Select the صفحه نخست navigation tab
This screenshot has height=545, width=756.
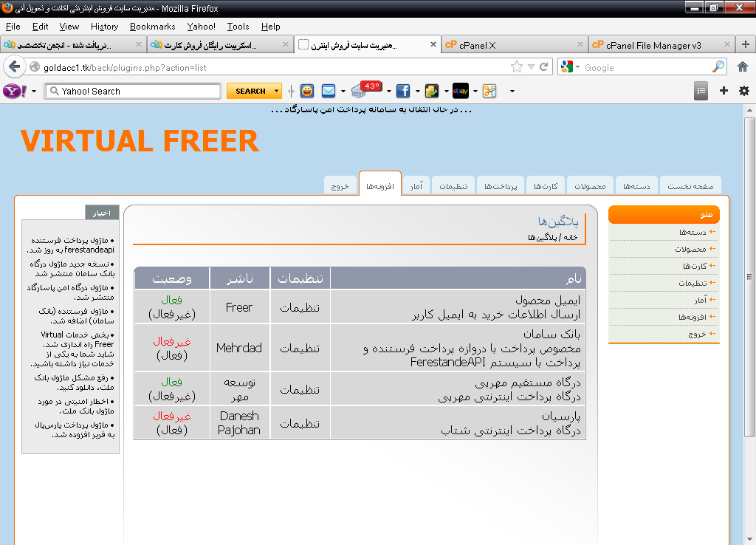pyautogui.click(x=690, y=185)
